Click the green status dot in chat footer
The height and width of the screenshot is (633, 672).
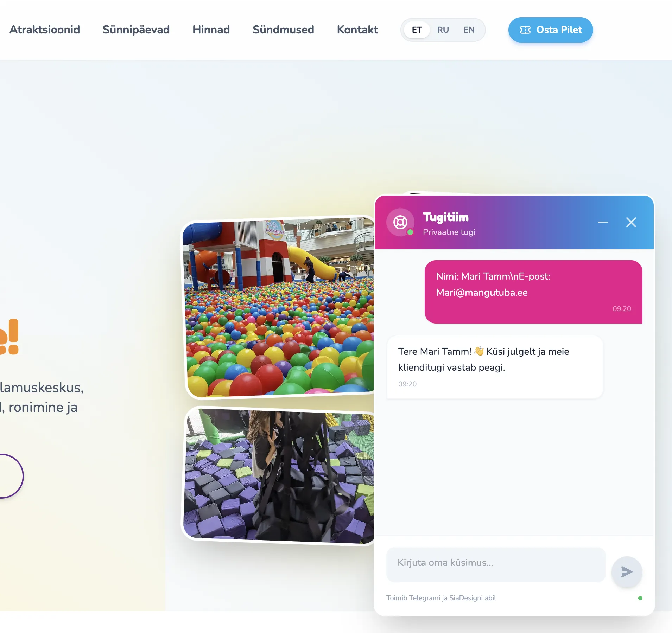pos(640,598)
